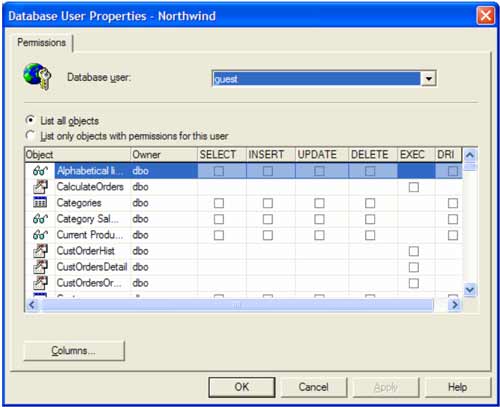This screenshot has width=500, height=407.
Task: Click the vertical scrollbar down arrow
Action: tap(470, 290)
